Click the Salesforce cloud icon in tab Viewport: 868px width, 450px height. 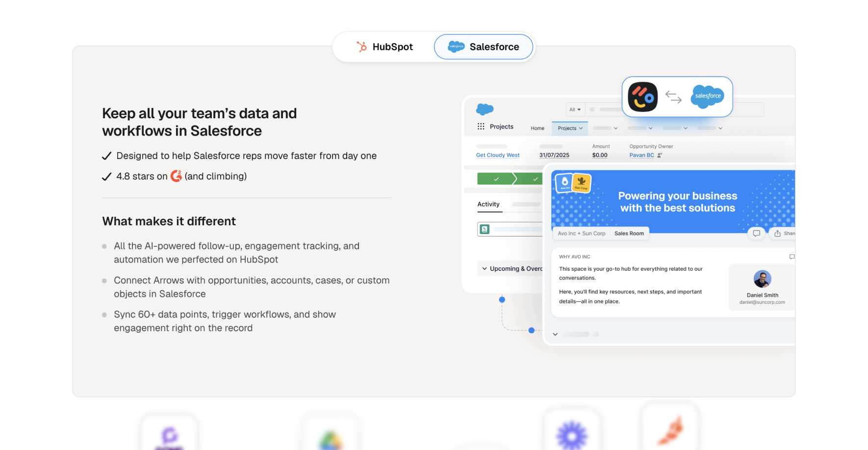click(x=456, y=47)
